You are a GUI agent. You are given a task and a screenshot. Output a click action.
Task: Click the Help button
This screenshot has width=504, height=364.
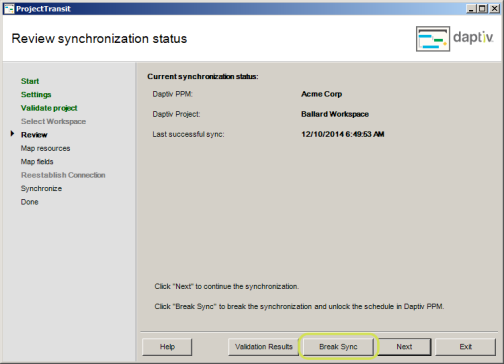coord(167,347)
